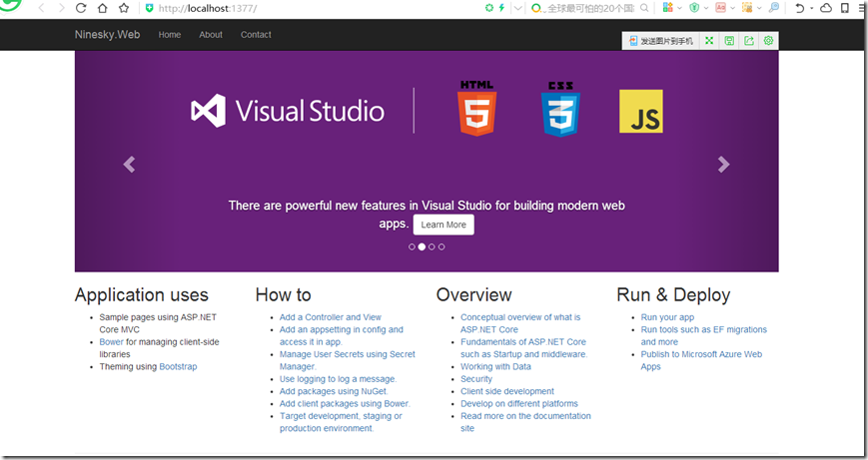Open the Security link
868x460 pixels.
tap(476, 379)
